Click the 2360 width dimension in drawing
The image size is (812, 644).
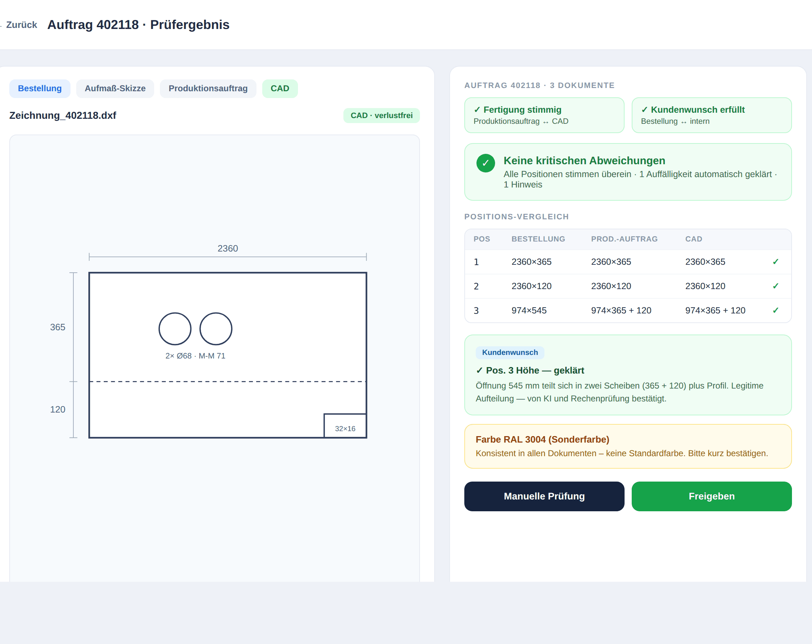(x=228, y=249)
